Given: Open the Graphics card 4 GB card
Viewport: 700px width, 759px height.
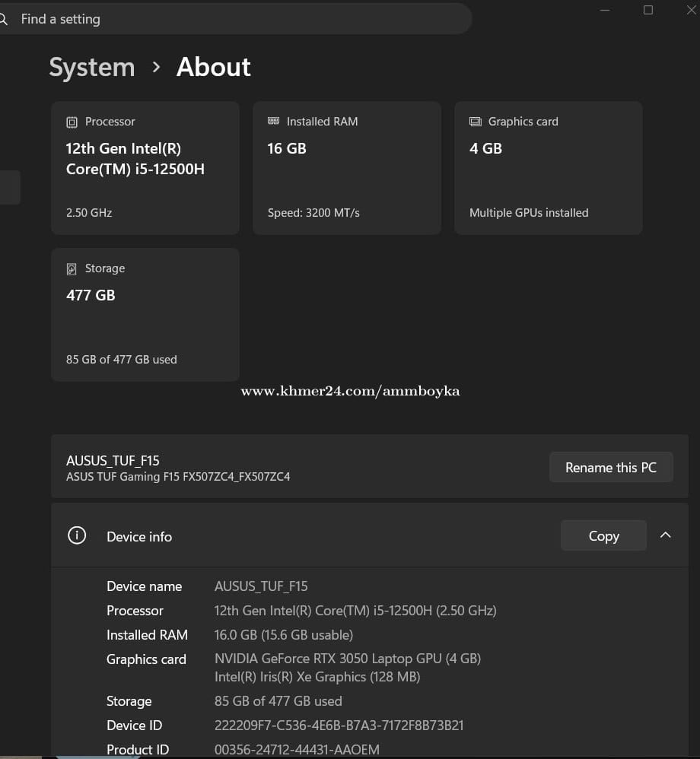Looking at the screenshot, I should pyautogui.click(x=549, y=168).
